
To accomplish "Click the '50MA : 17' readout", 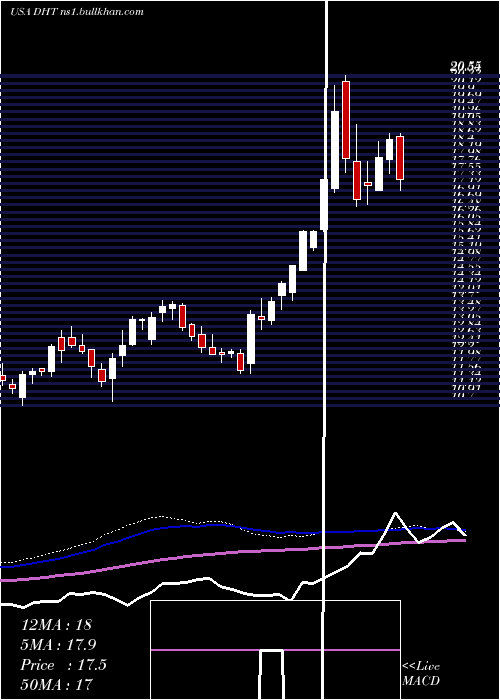I will (x=56, y=684).
